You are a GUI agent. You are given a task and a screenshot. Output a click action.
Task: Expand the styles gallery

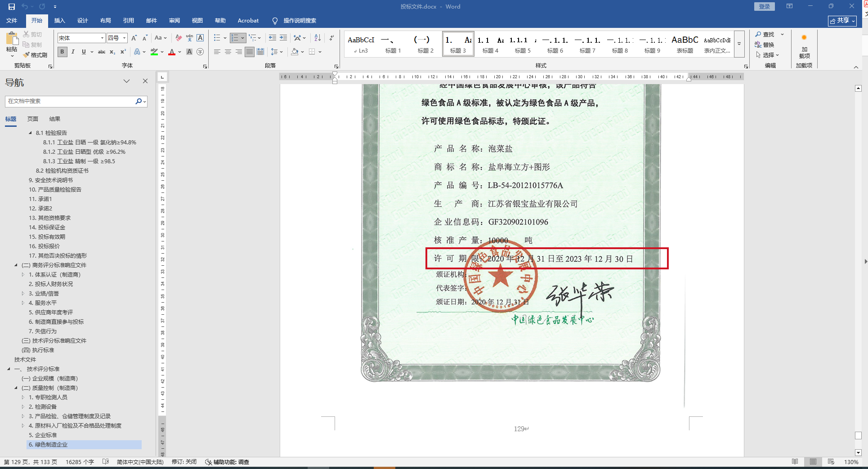click(739, 44)
